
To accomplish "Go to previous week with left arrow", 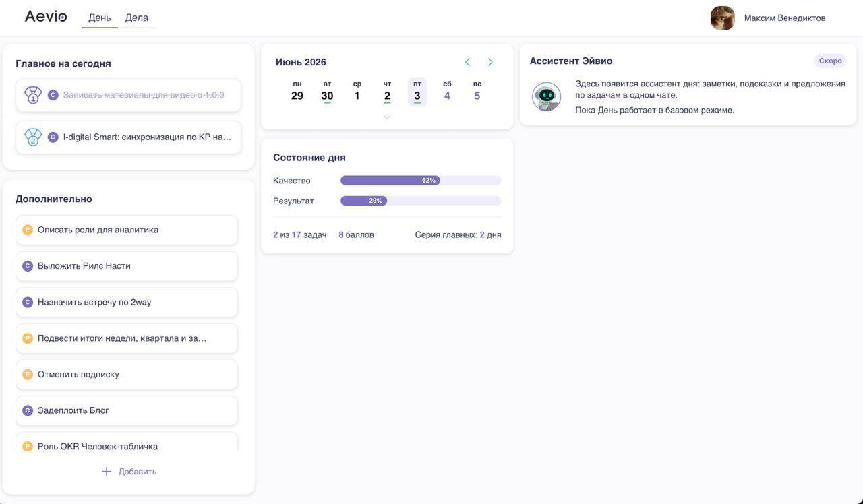I will (x=467, y=62).
